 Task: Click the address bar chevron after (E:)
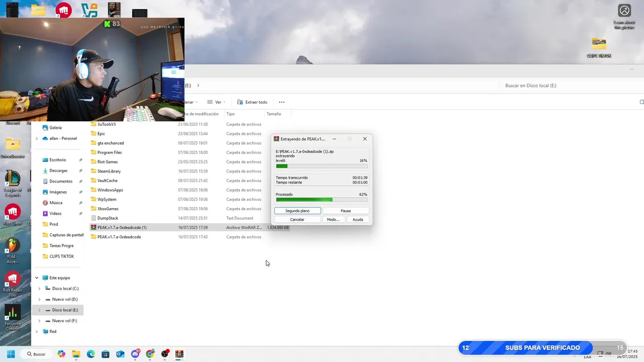point(198,85)
